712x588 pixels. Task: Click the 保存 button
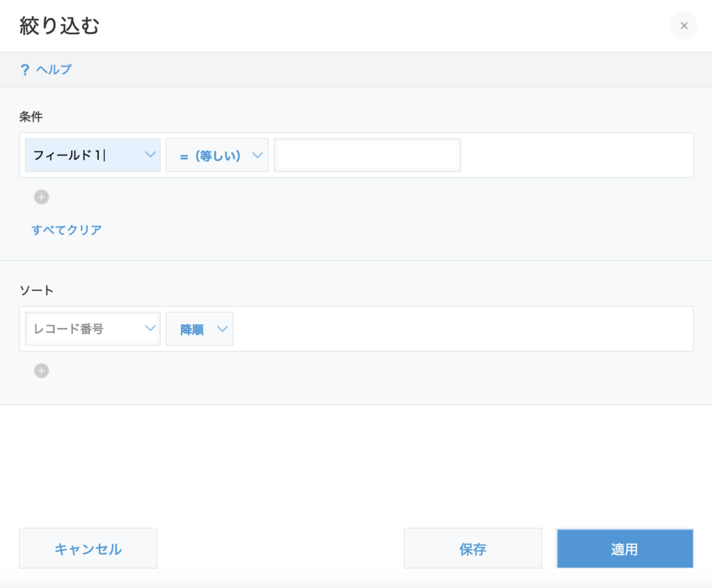coord(473,549)
